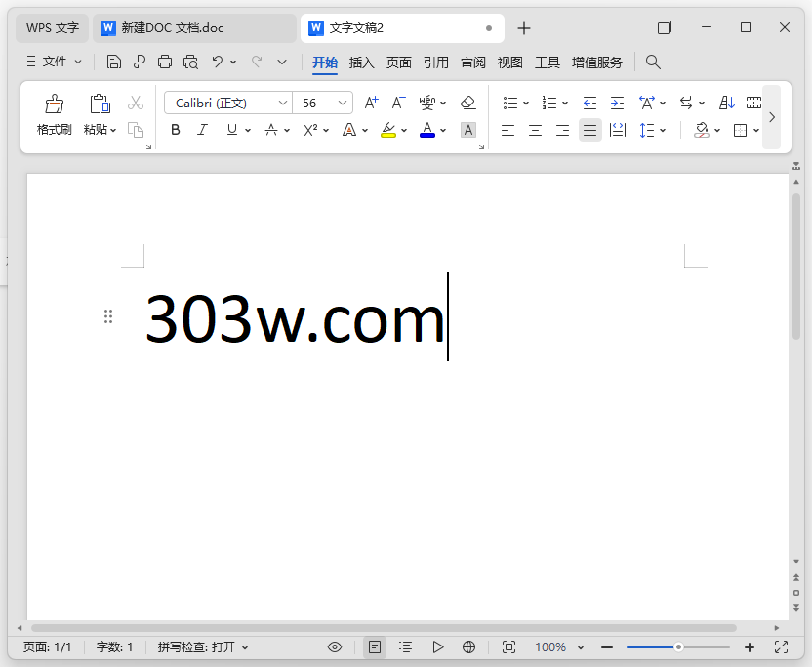
Task: Open the font color picker
Action: click(x=429, y=129)
